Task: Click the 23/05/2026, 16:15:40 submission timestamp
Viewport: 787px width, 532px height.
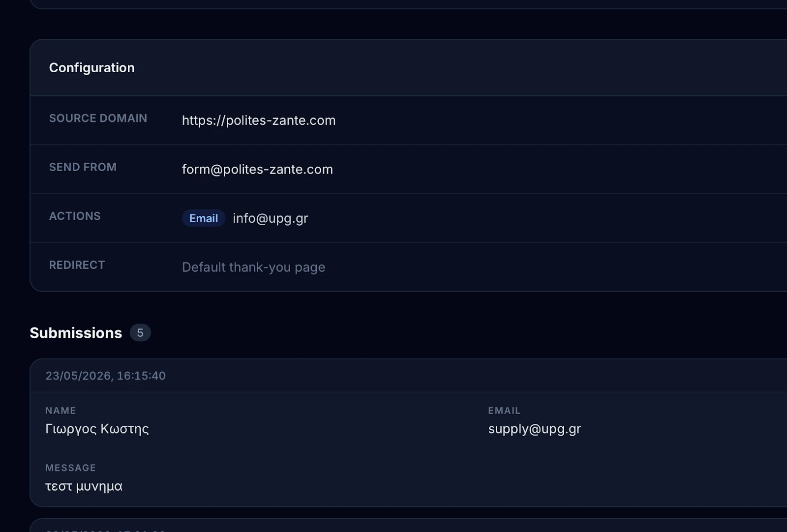Action: coord(105,376)
